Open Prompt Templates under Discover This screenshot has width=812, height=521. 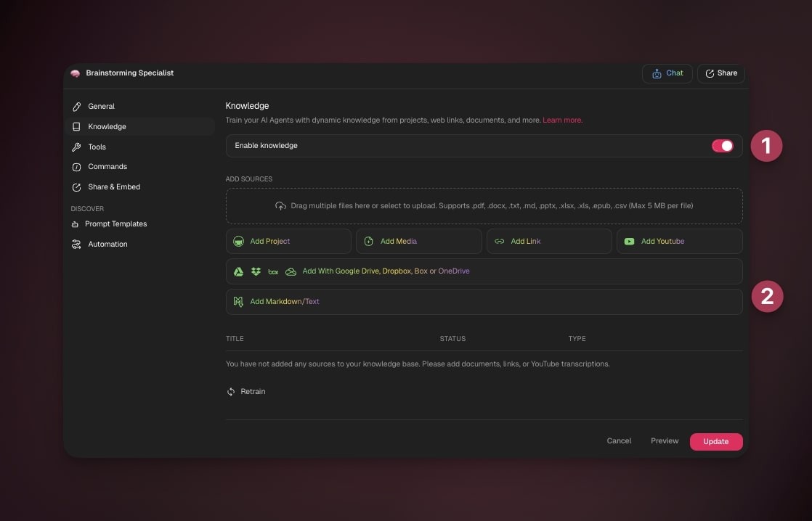point(115,224)
